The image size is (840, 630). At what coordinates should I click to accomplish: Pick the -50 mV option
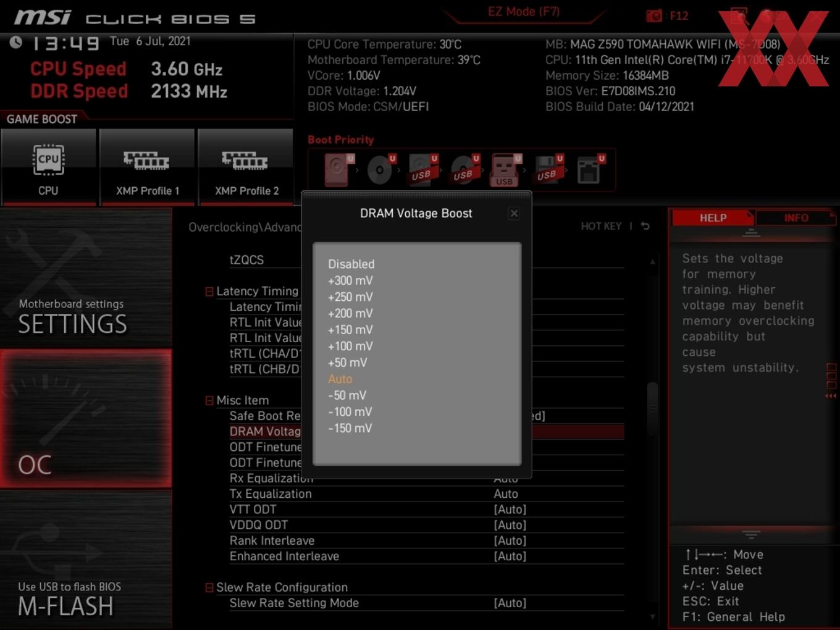(x=347, y=395)
